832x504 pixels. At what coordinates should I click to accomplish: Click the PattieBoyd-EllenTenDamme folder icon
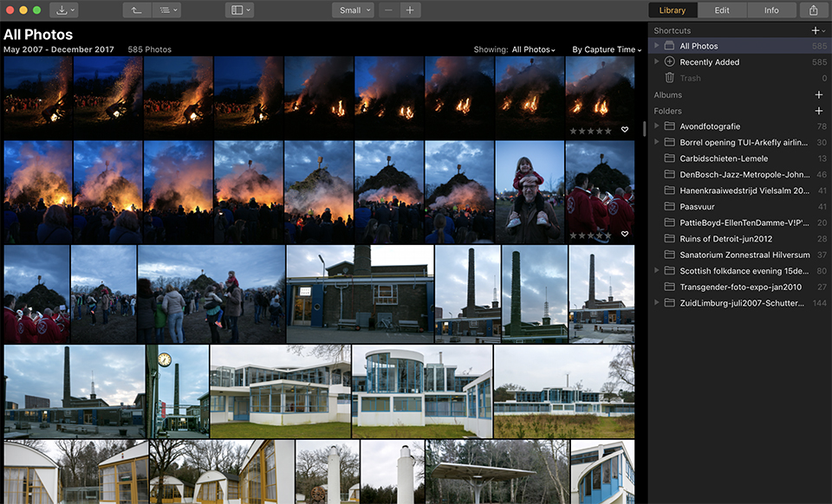(x=670, y=223)
